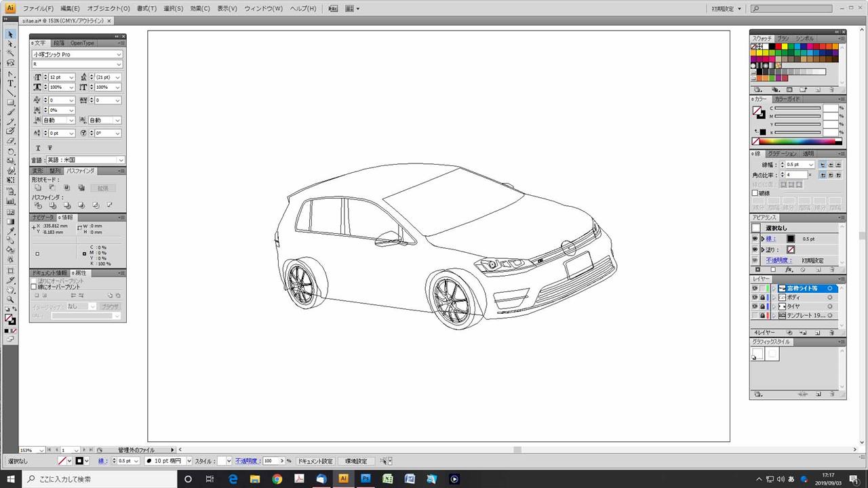Open the 効果(C) menu
The image size is (868, 488).
200,9
